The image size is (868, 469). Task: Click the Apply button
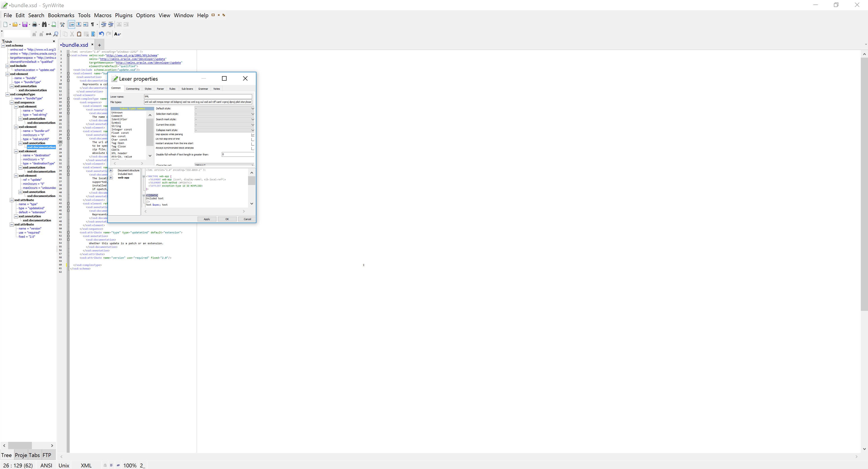pyautogui.click(x=207, y=219)
